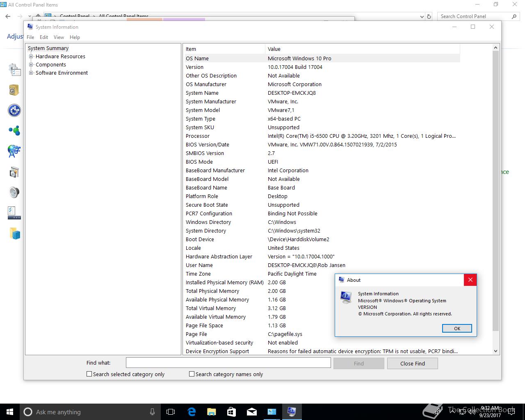Open the Mail app from the taskbar

(x=251, y=412)
